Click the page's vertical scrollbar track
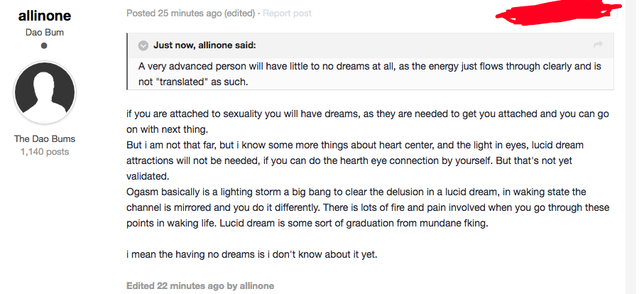The height and width of the screenshot is (294, 644). pos(630,147)
